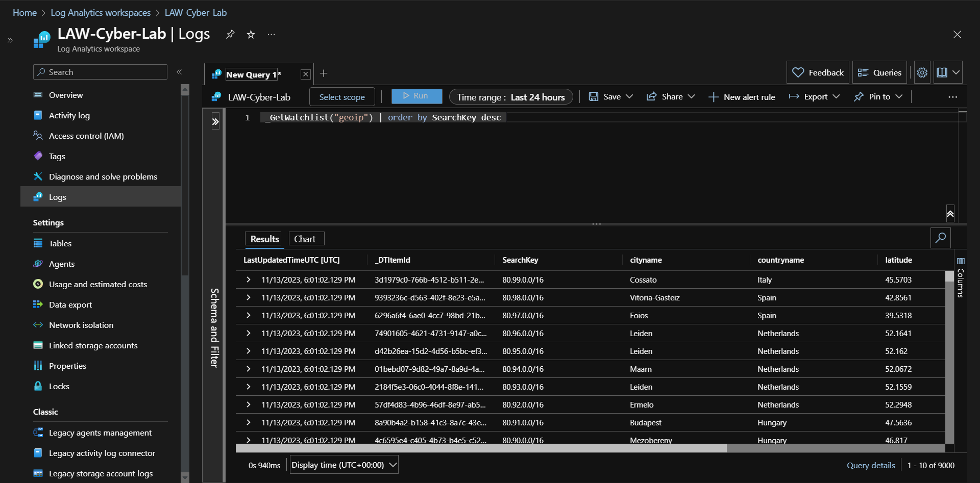Click the sidebar Search field
The width and height of the screenshot is (980, 483).
[x=100, y=72]
